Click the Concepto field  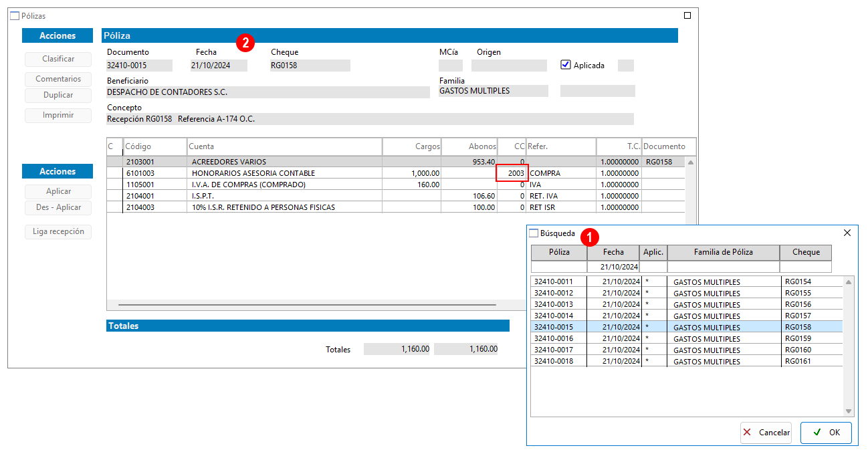tap(370, 119)
